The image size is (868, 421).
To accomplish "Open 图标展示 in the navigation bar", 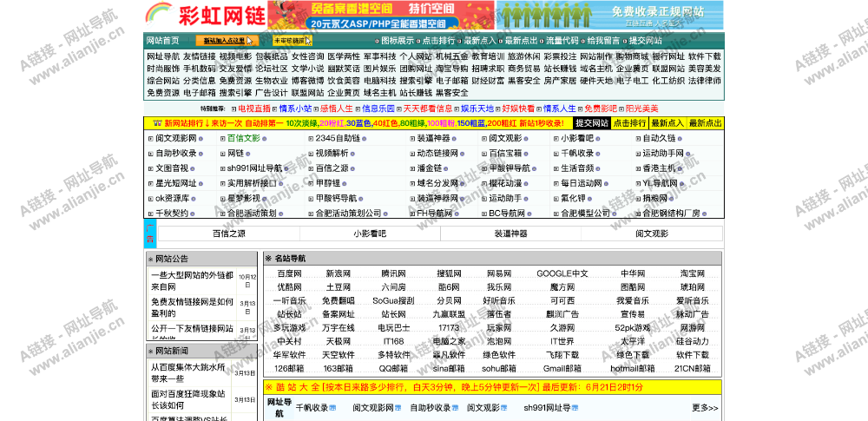I will click(398, 41).
